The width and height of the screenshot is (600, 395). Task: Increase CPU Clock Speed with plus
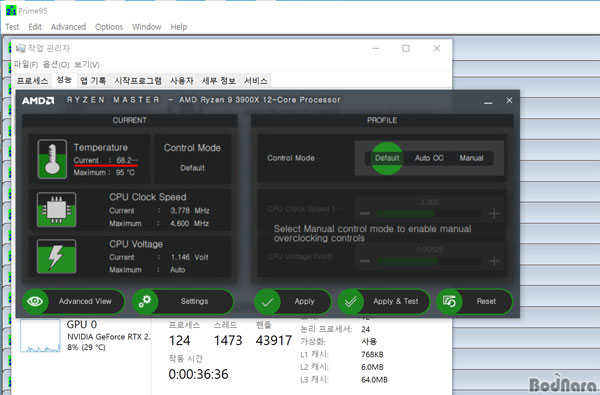(494, 213)
